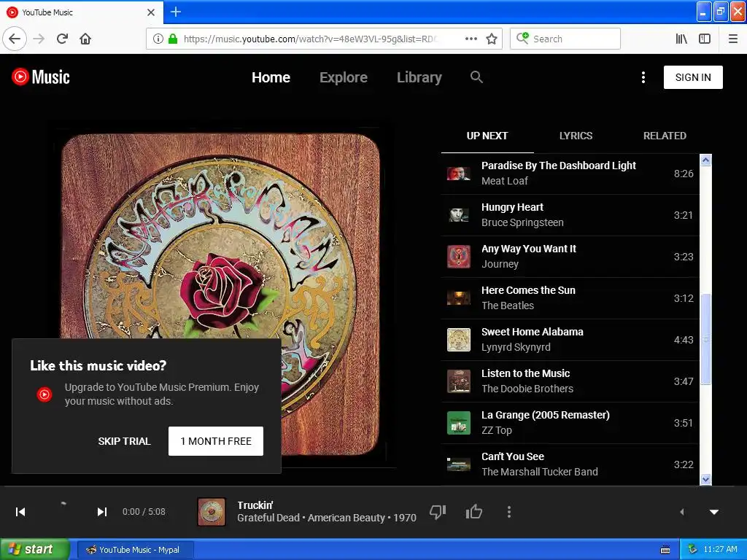This screenshot has width=747, height=560.
Task: Click the queue scrollbar thumb
Action: 705,339
